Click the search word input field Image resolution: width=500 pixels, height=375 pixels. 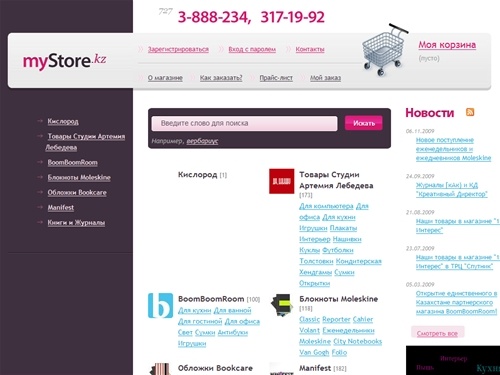coord(244,123)
